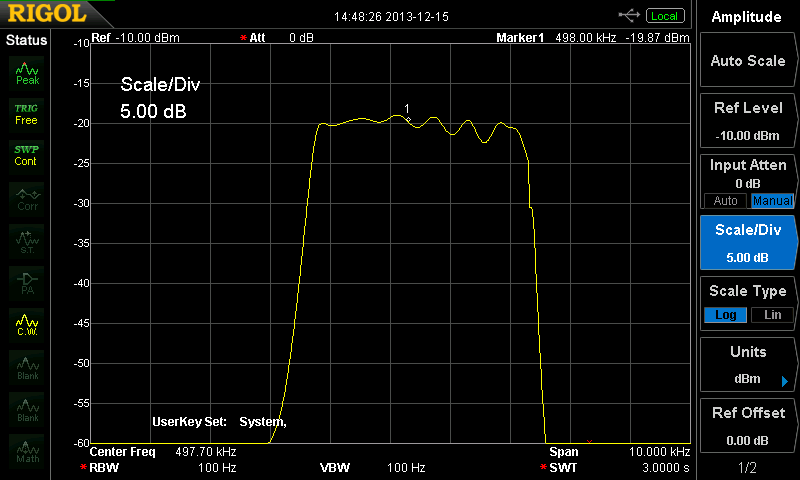
Task: Go to next menu page 1/2
Action: (747, 468)
